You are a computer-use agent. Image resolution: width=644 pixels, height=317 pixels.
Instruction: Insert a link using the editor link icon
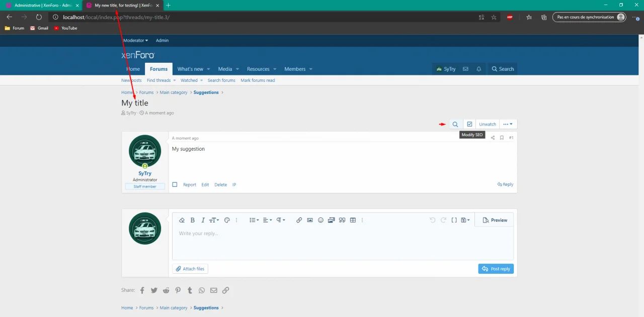coord(299,220)
